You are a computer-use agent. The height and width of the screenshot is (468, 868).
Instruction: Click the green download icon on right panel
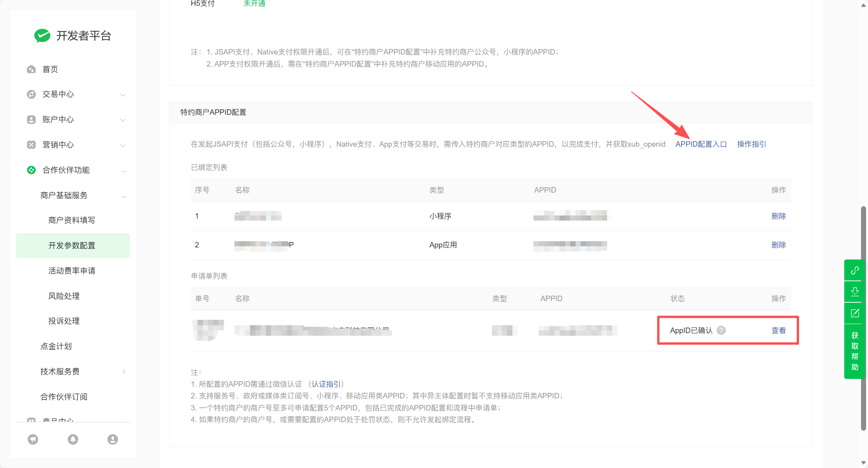click(x=855, y=292)
